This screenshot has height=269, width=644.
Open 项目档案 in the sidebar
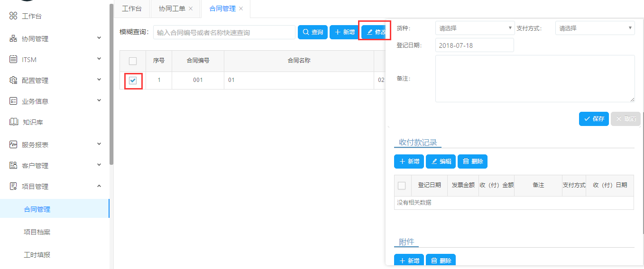37,232
